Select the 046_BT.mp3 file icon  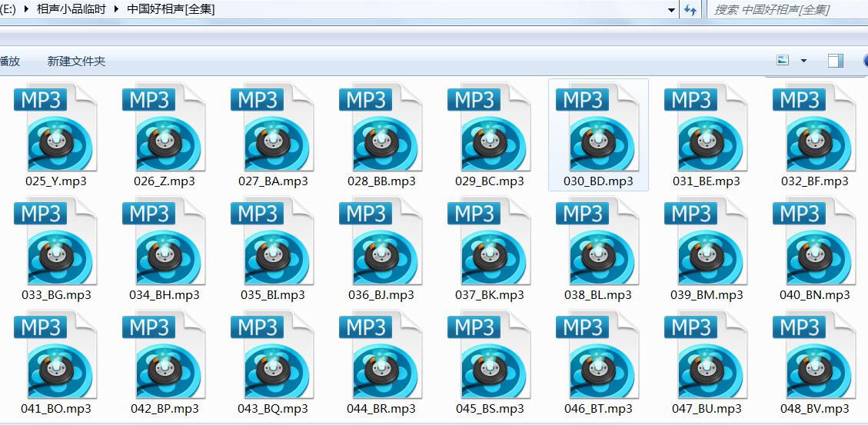[x=598, y=356]
